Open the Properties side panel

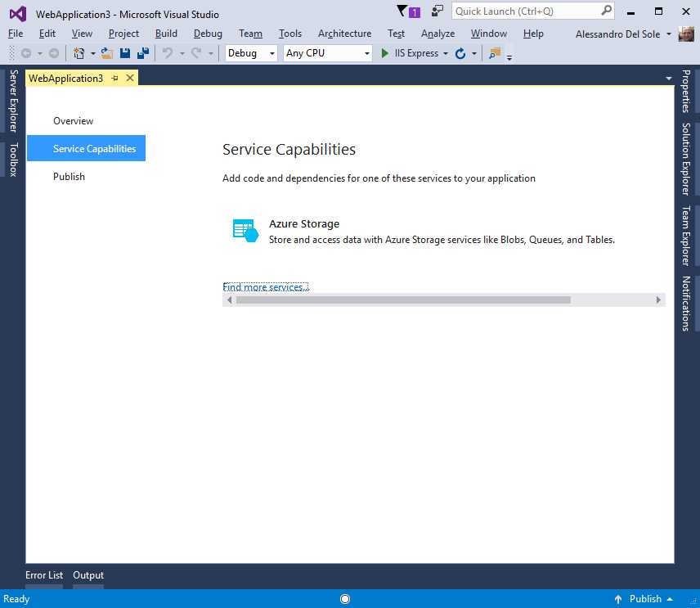pos(686,91)
